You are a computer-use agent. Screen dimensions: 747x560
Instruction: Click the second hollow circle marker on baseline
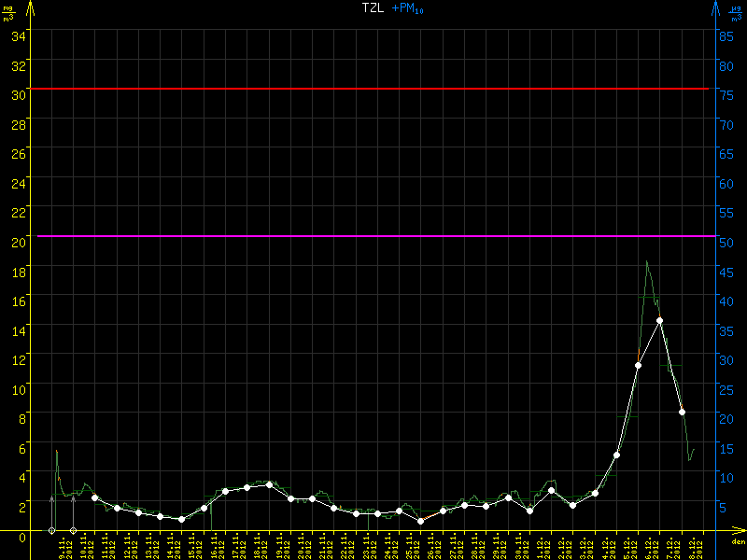point(73,530)
